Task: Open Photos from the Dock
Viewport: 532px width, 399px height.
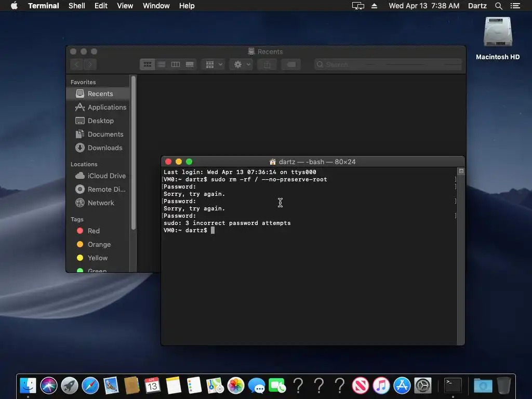Action: click(236, 386)
